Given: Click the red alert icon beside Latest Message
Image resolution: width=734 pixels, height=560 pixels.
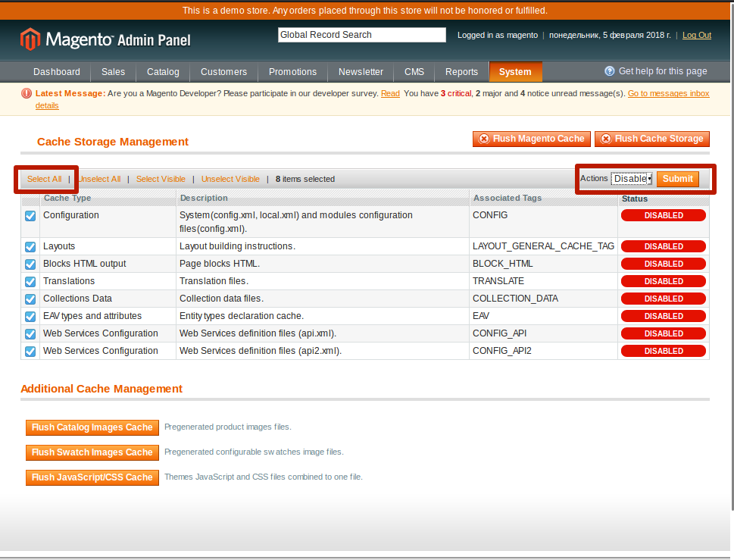Looking at the screenshot, I should pyautogui.click(x=27, y=93).
